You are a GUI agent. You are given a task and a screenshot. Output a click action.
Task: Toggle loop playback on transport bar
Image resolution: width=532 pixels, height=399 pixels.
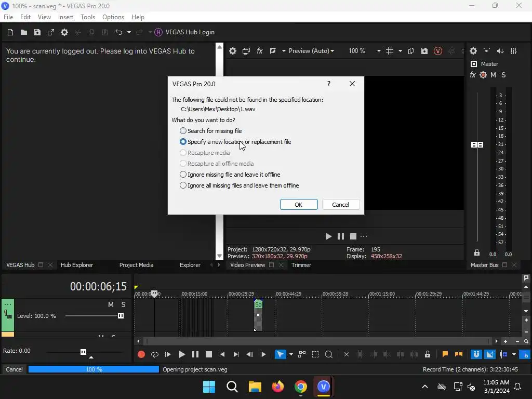[155, 354]
